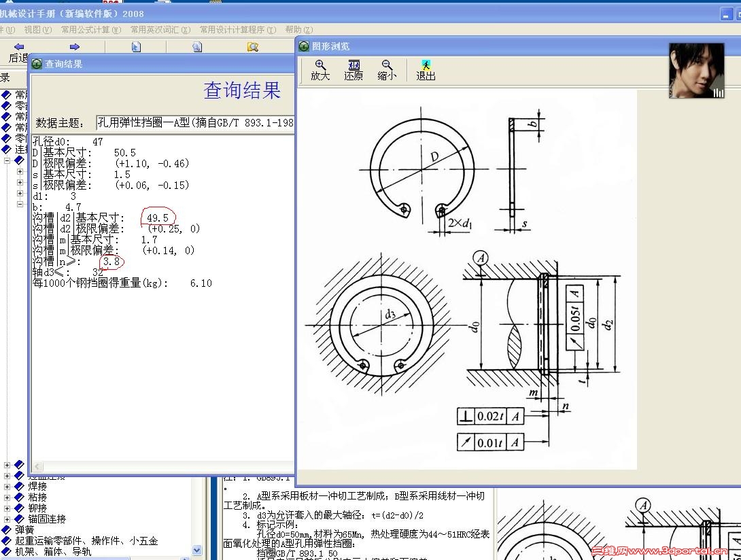741x560 pixels.
Task: Expand the 焊接 tree node
Action: [x=7, y=487]
